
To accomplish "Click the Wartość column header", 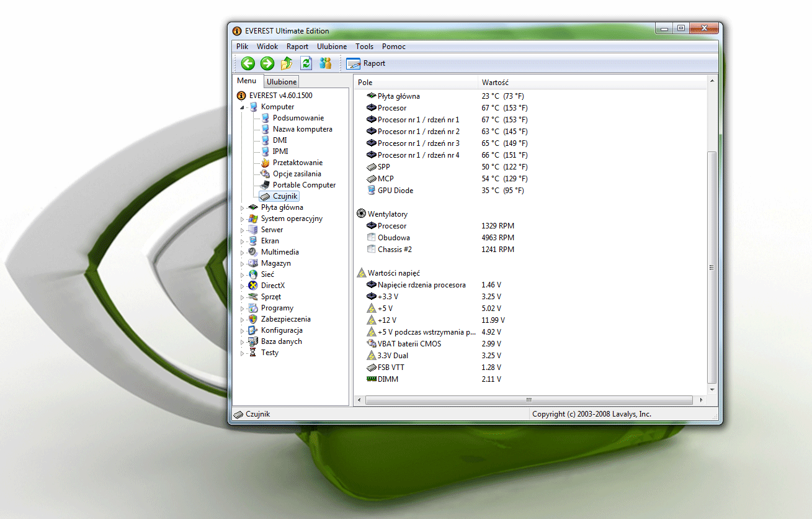I will coord(592,83).
